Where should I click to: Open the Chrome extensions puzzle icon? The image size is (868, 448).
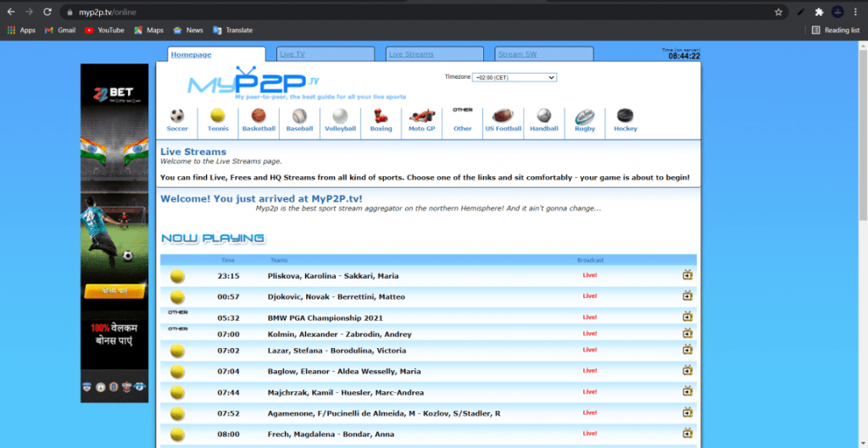[819, 12]
